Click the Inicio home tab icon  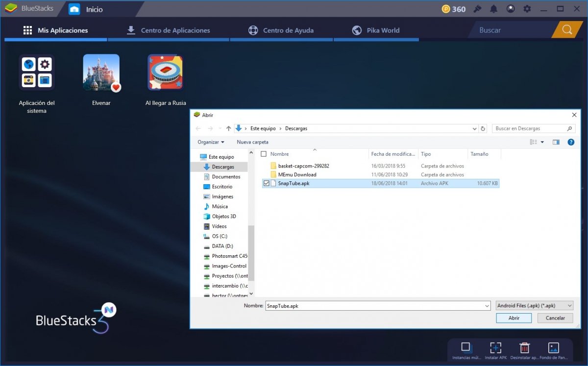point(74,9)
